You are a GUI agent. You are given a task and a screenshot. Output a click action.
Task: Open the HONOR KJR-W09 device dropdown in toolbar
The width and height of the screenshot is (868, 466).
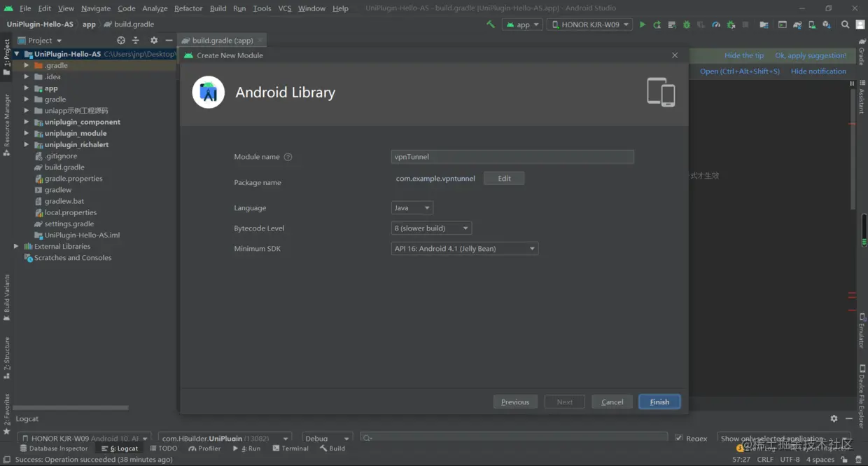pos(589,25)
